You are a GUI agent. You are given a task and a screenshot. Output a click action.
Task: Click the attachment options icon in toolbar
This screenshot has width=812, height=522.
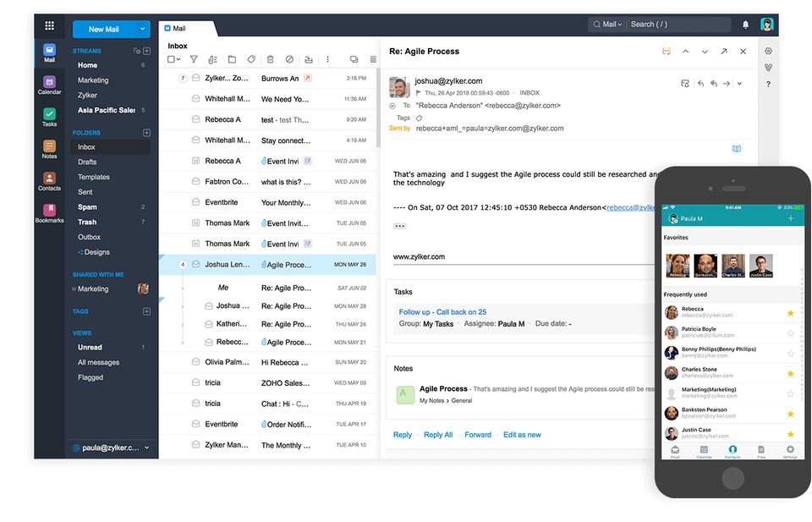(x=213, y=59)
